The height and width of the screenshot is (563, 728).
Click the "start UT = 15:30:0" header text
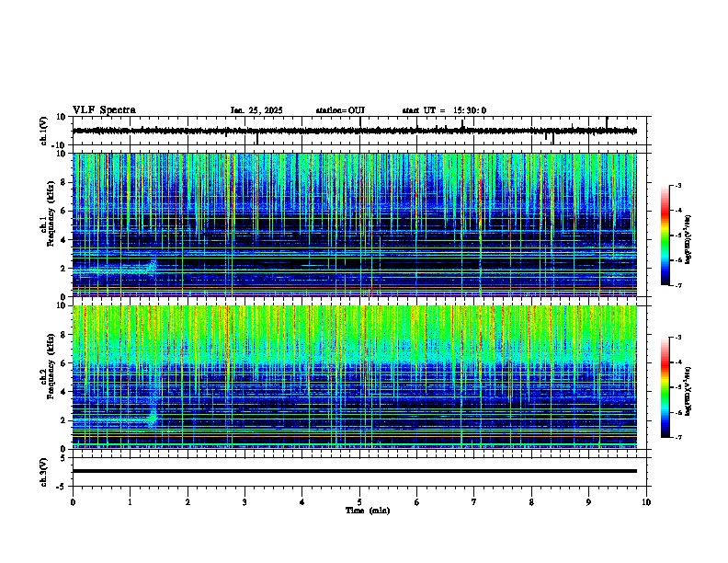(x=444, y=110)
